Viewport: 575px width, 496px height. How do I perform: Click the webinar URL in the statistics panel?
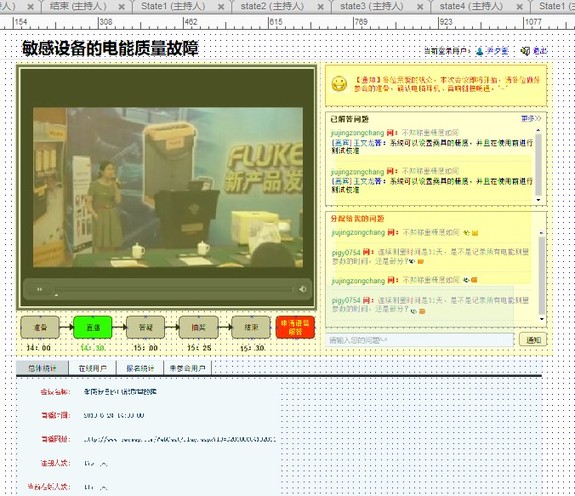click(179, 439)
